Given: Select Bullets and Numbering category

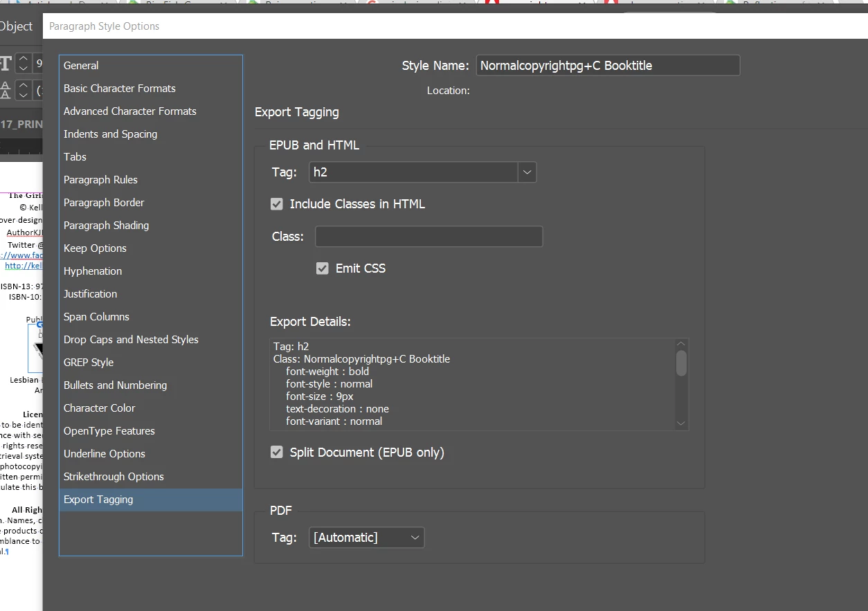Looking at the screenshot, I should [x=151, y=385].
